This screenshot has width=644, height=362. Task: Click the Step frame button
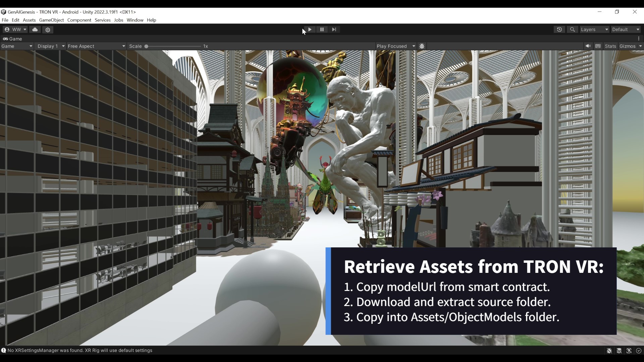pos(334,29)
